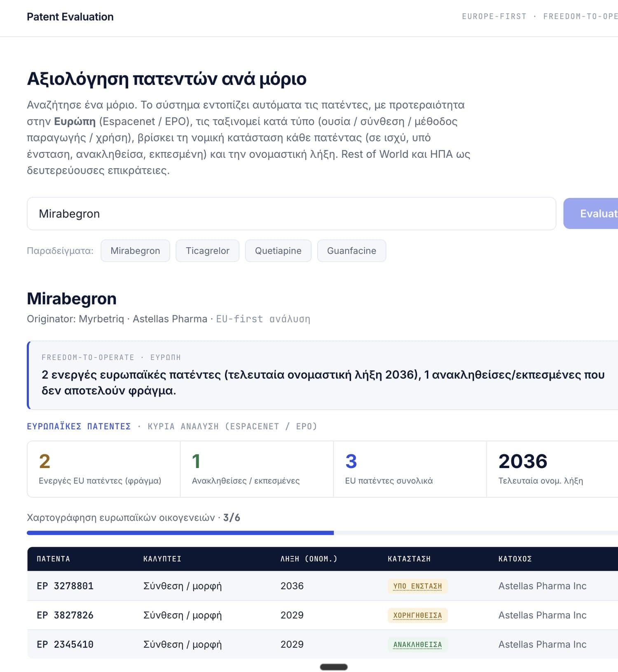This screenshot has width=618, height=672.
Task: Click the ΥΠΟ ΕΝΣΤΑΣΗ status badge
Action: (x=417, y=586)
